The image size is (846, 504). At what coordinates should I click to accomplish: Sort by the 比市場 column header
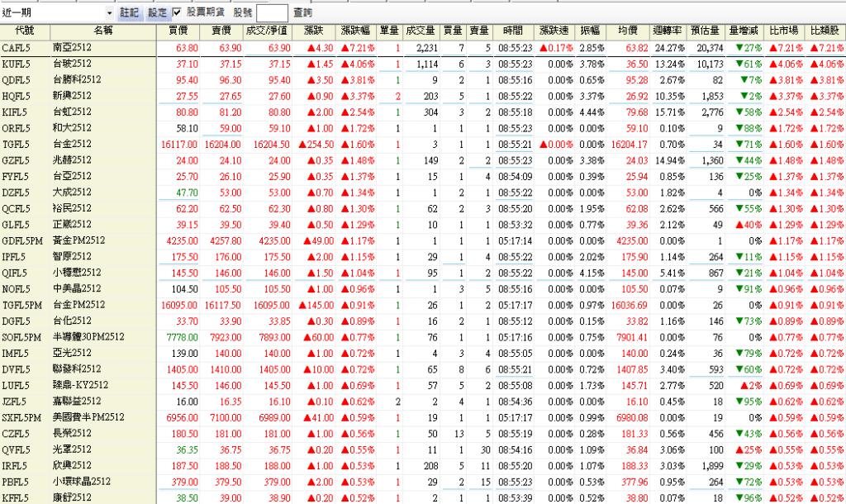pyautogui.click(x=785, y=31)
